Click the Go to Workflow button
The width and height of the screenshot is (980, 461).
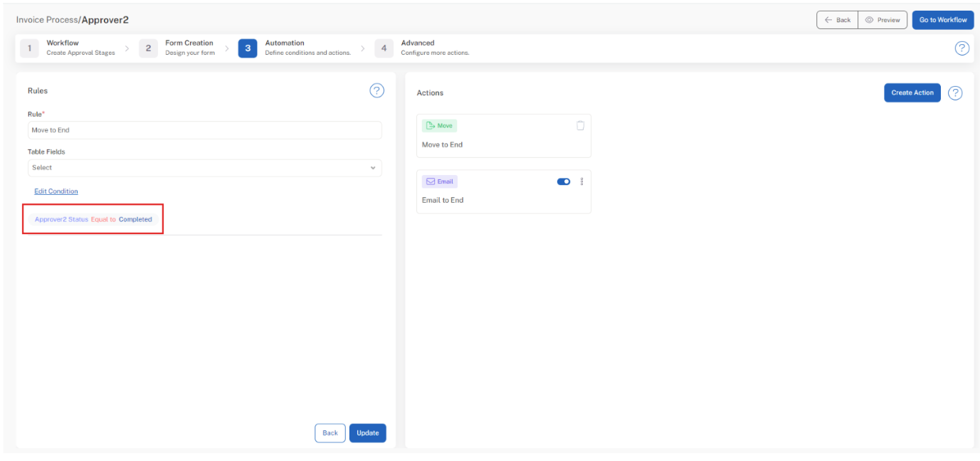tap(942, 20)
